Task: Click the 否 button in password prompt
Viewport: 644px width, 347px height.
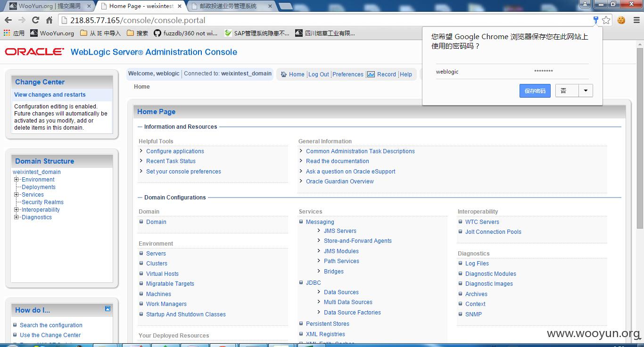Action: coord(567,91)
